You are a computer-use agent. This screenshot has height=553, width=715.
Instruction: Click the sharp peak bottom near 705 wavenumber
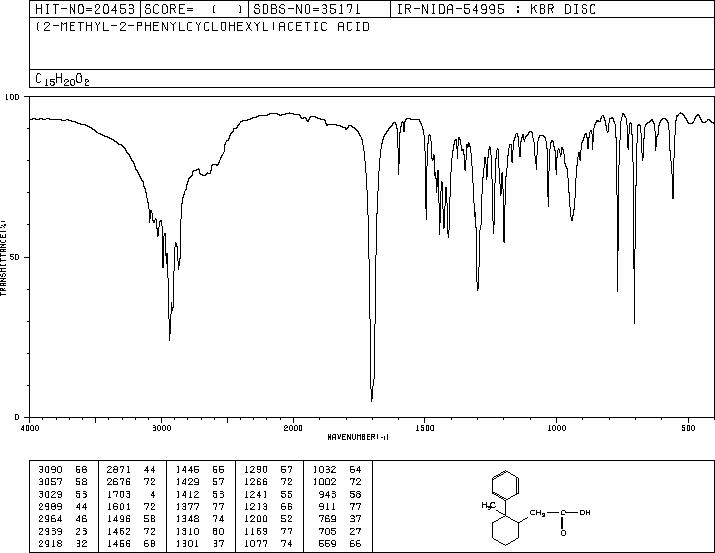pyautogui.click(x=634, y=322)
